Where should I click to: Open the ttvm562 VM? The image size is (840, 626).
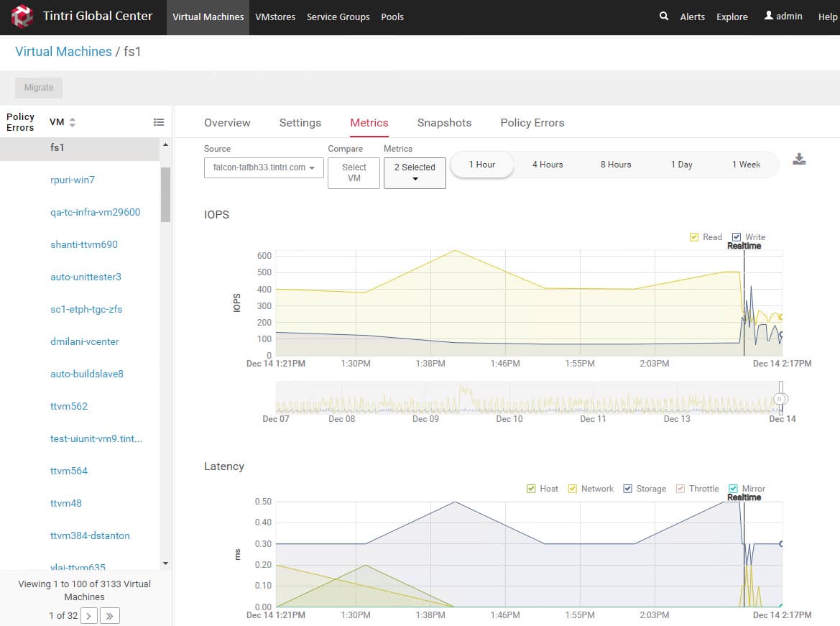click(x=68, y=406)
